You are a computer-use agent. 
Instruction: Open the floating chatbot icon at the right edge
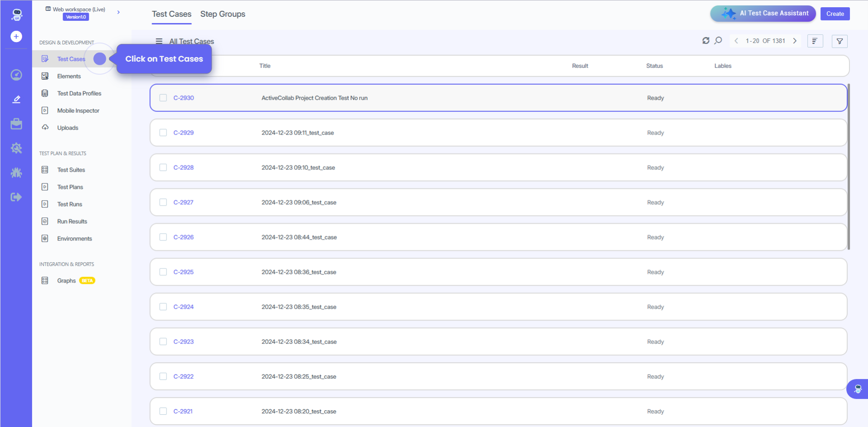[x=858, y=389]
